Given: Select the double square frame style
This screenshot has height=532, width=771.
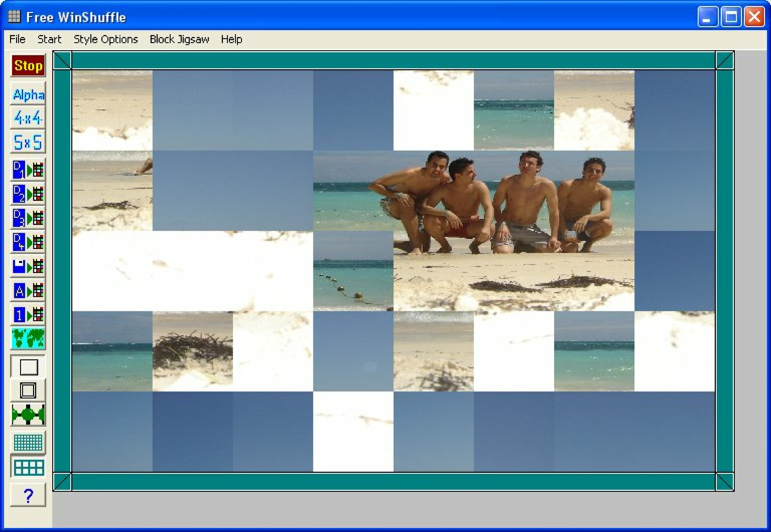Looking at the screenshot, I should point(28,391).
